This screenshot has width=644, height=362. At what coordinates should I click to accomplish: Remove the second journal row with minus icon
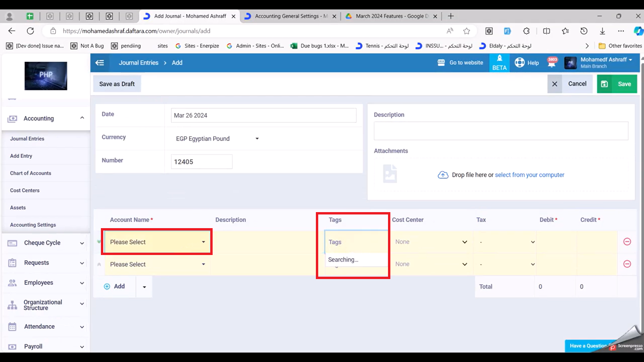(627, 264)
